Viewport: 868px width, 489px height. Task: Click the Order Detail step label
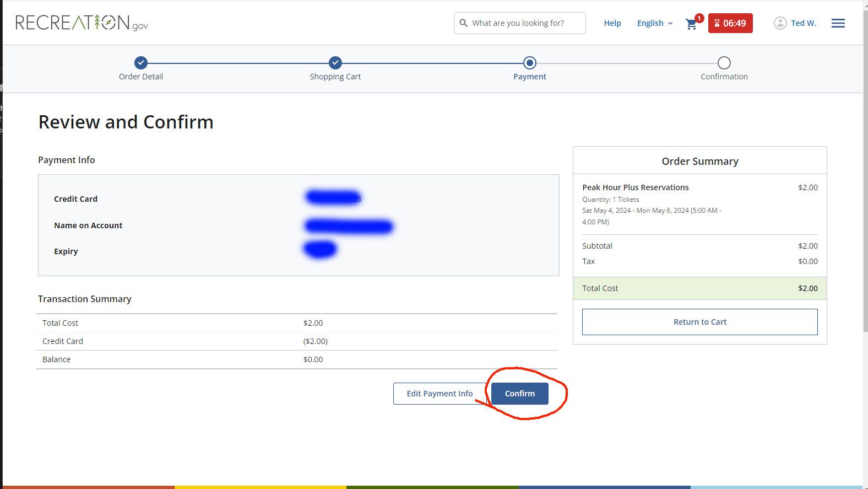coord(141,77)
